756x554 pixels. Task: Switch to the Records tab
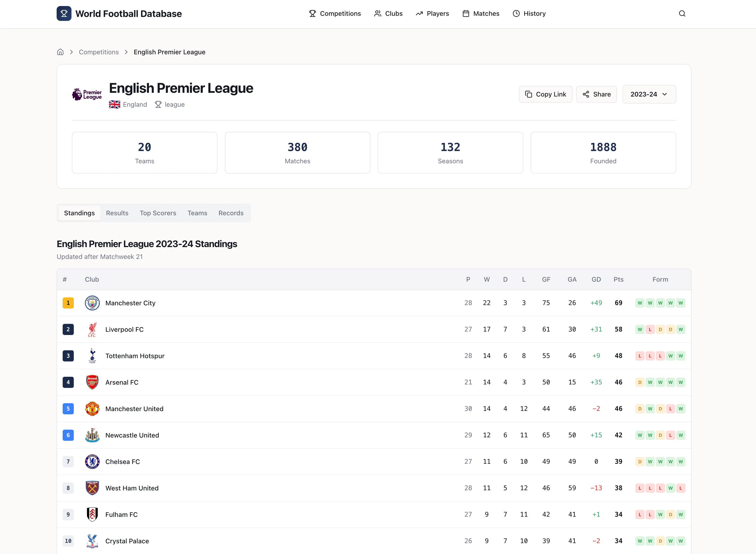point(231,213)
